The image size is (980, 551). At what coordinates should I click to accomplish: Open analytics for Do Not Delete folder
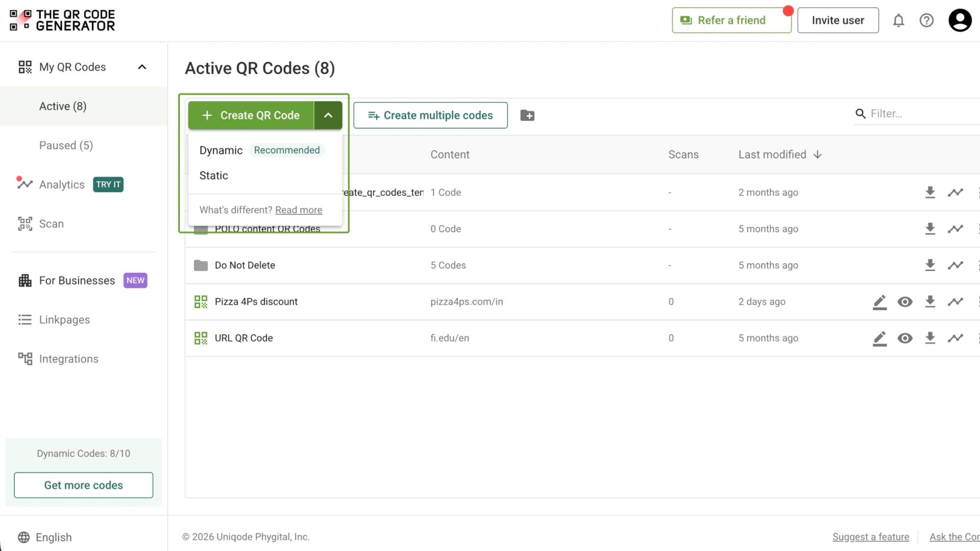point(955,265)
